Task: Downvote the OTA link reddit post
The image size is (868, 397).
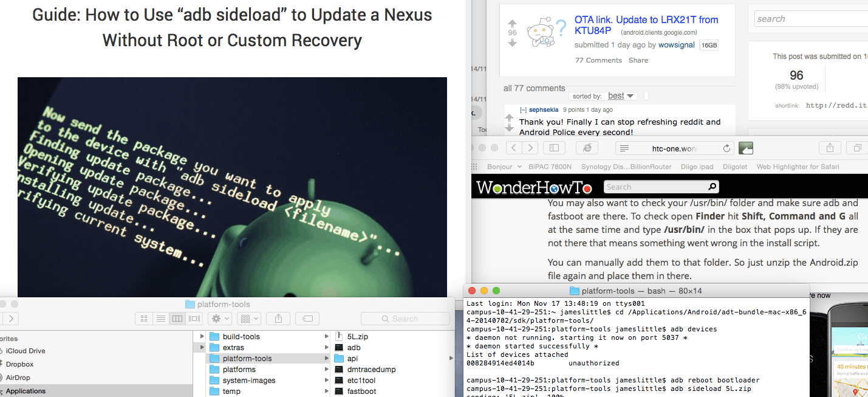Action: [512, 43]
